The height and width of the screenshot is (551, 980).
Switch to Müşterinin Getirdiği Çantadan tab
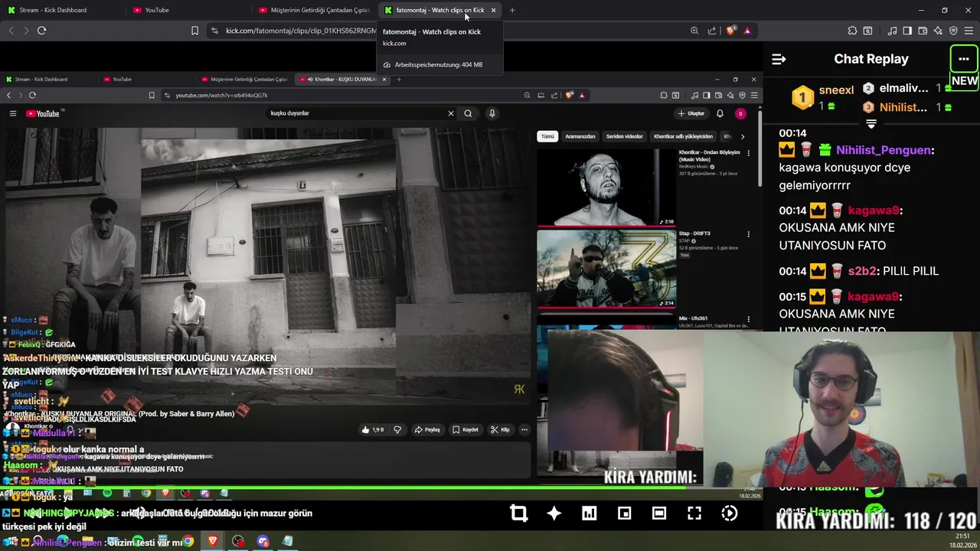pyautogui.click(x=314, y=10)
